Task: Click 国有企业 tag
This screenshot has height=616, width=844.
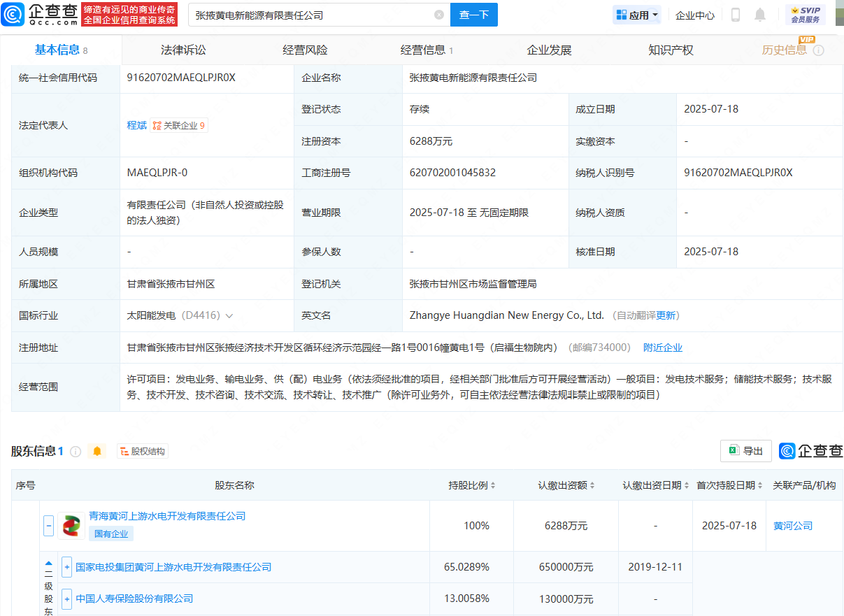Action: (111, 533)
